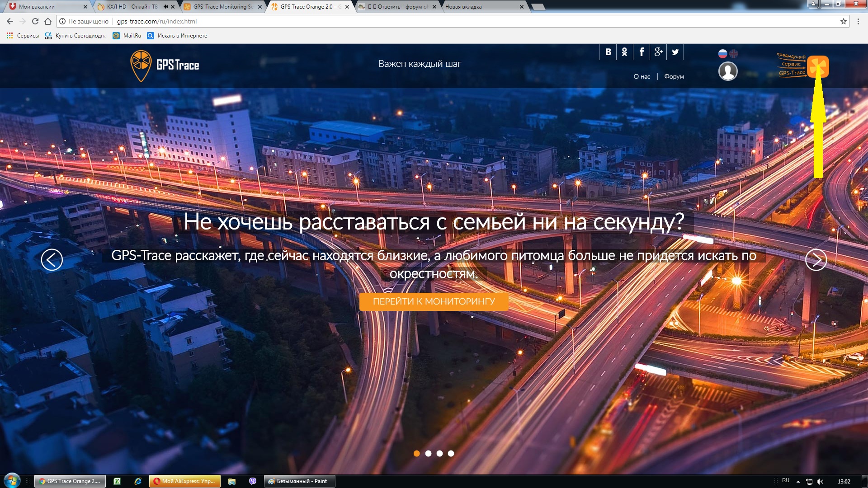Open Chrome's three-dot menu
Viewport: 868px width, 488px height.
pos(858,21)
